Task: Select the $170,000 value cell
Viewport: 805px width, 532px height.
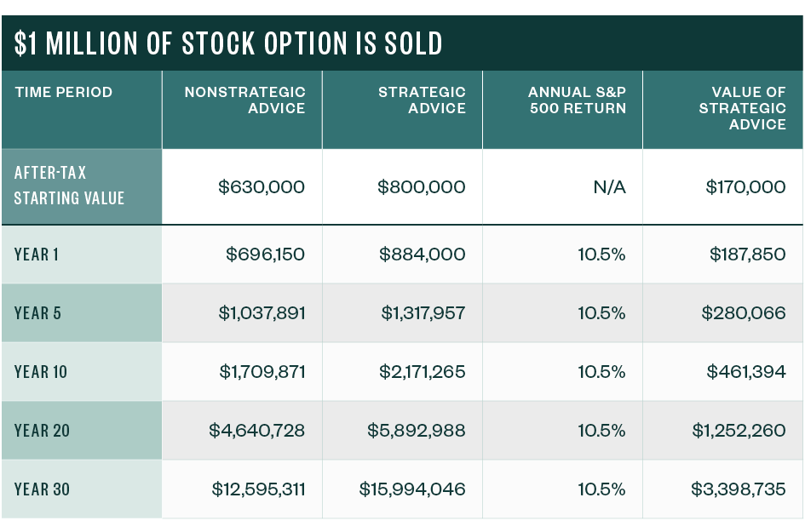Action: (745, 186)
